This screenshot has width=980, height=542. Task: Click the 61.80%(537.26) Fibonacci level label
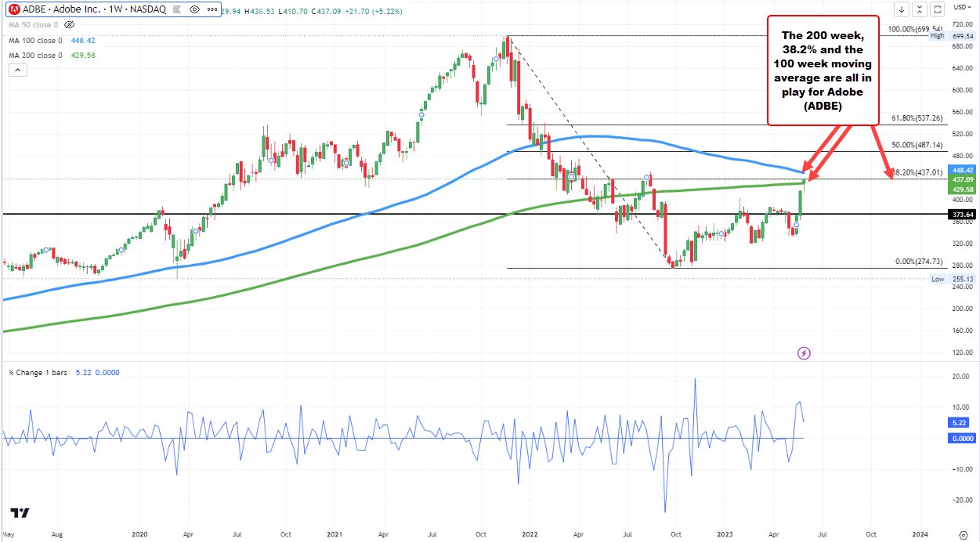click(x=918, y=118)
